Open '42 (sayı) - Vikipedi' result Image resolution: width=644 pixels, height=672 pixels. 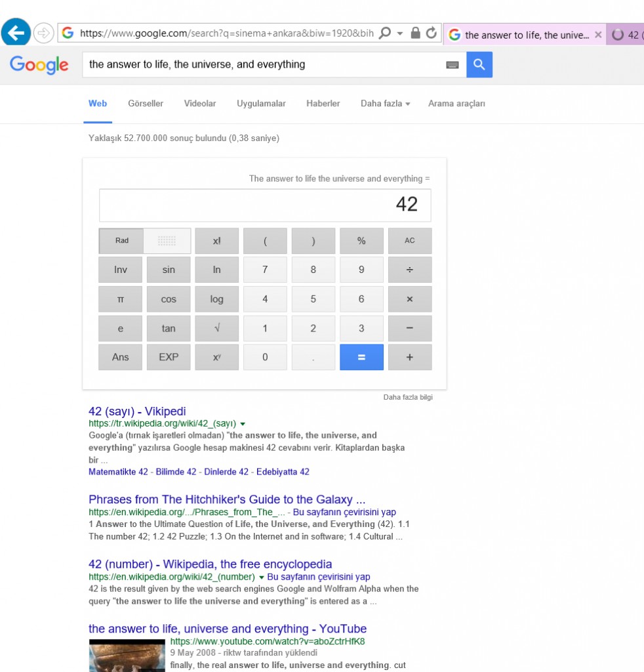[x=137, y=411]
